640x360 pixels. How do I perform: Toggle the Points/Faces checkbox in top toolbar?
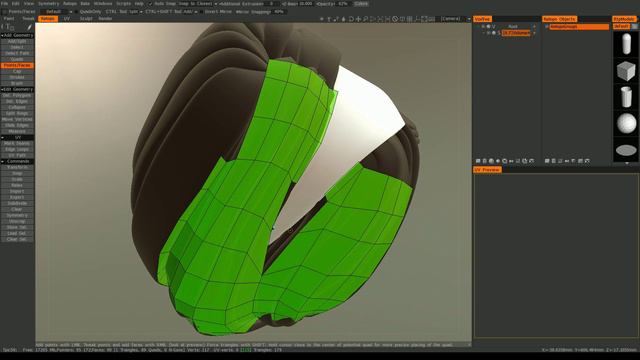pos(5,12)
